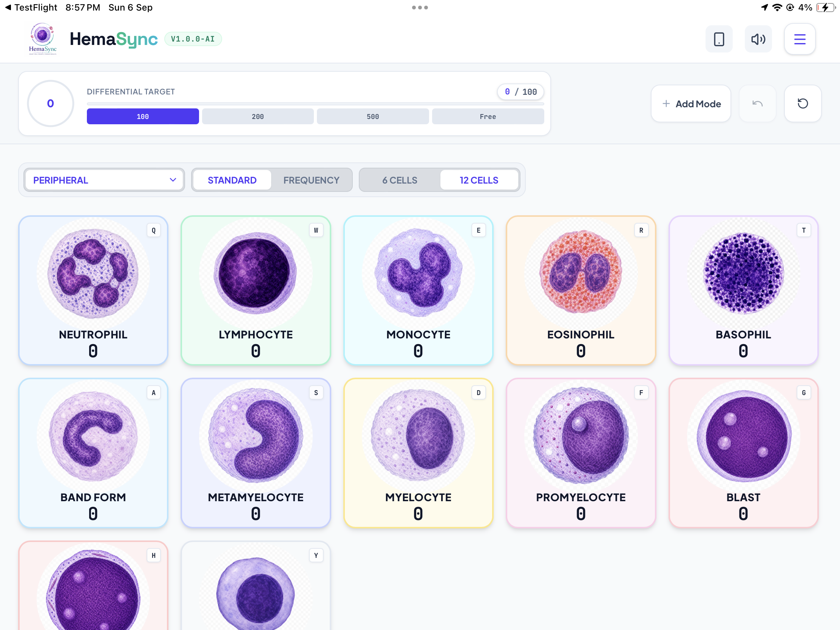Show the 12 Cells layout
The height and width of the screenshot is (630, 840).
[479, 180]
